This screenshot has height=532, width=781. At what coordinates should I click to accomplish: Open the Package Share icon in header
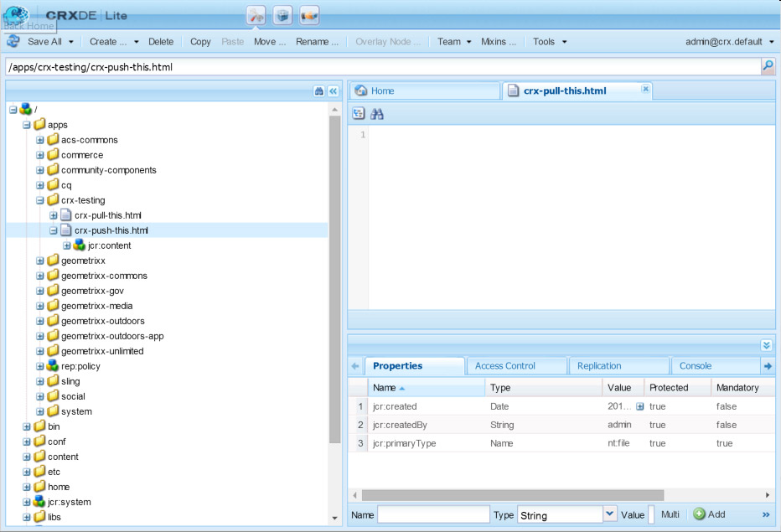coord(309,16)
